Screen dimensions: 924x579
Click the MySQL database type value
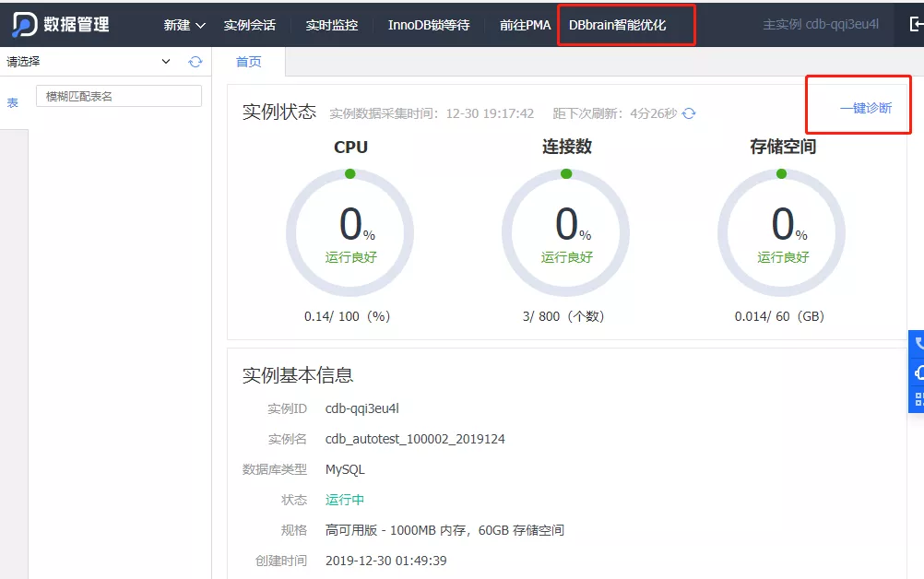tap(345, 469)
